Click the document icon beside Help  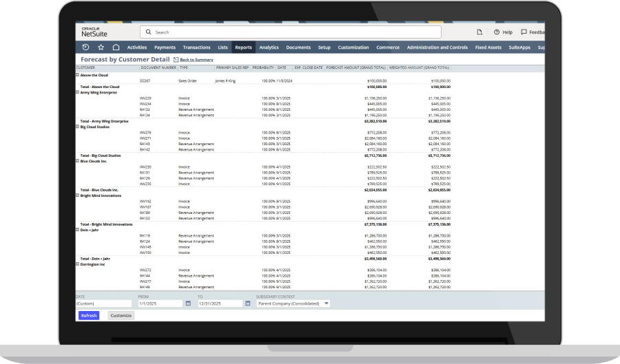coord(479,32)
